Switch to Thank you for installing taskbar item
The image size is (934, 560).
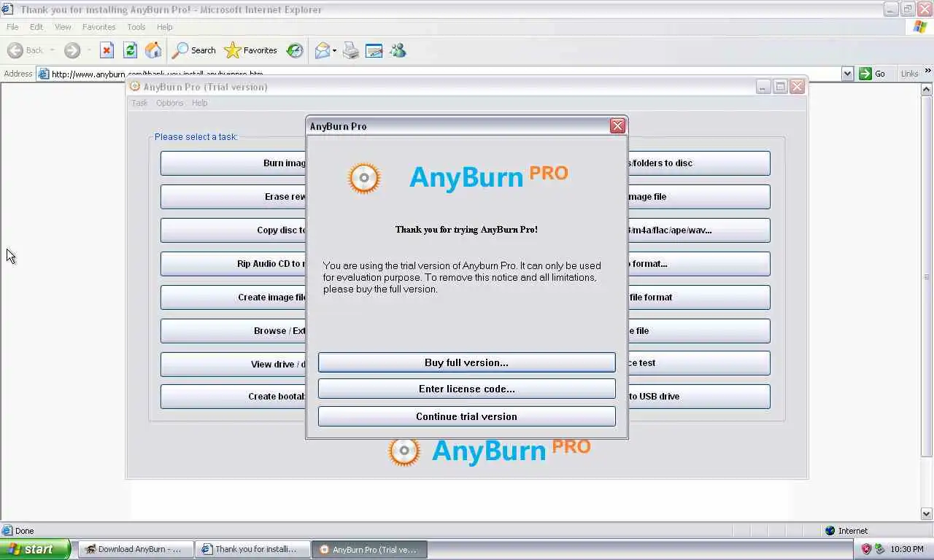point(252,549)
